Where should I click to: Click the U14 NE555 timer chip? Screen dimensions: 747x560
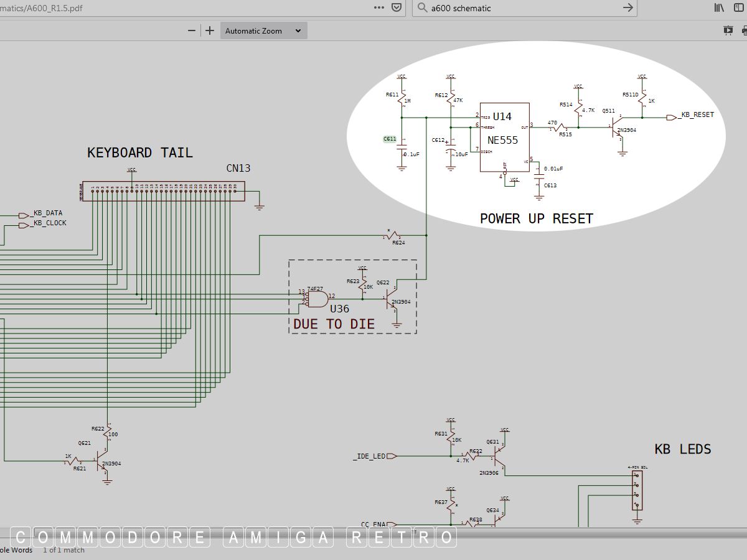point(504,138)
